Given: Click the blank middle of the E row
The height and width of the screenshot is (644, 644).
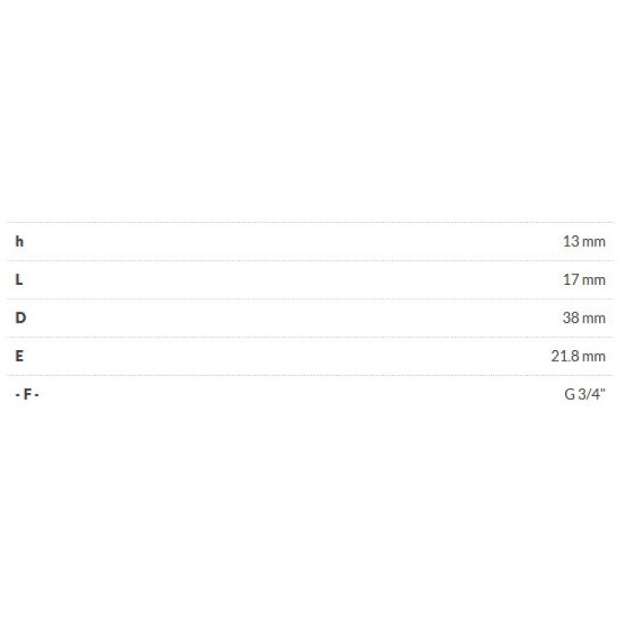Looking at the screenshot, I should tap(310, 356).
